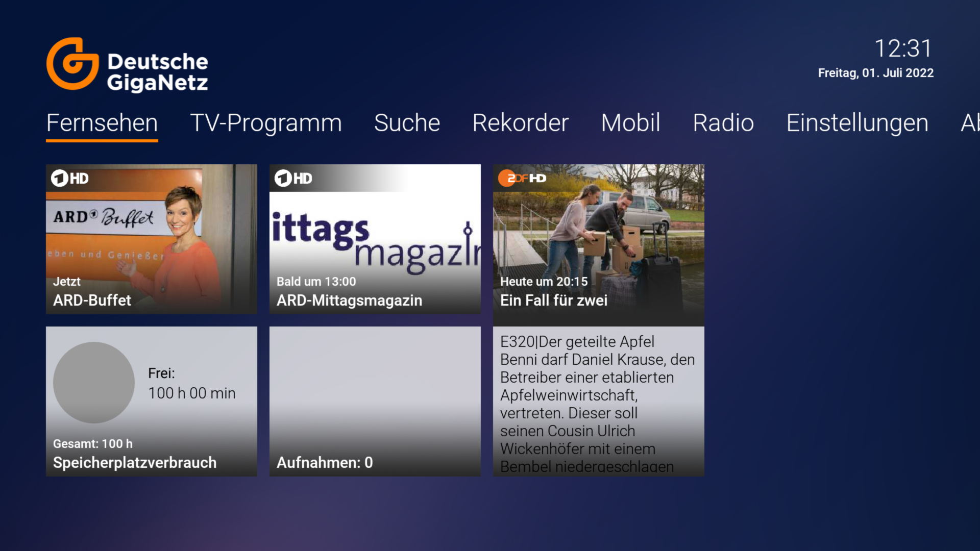Open the Rekorder section

(520, 122)
